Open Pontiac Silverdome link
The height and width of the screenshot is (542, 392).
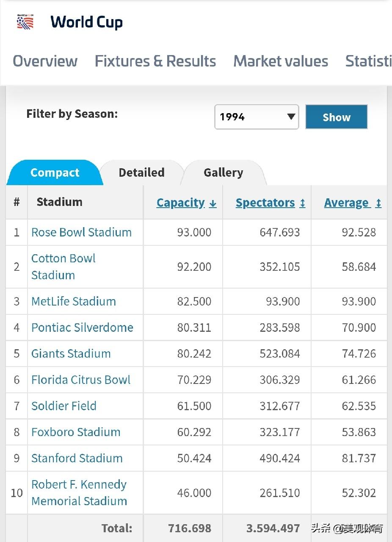pyautogui.click(x=82, y=328)
